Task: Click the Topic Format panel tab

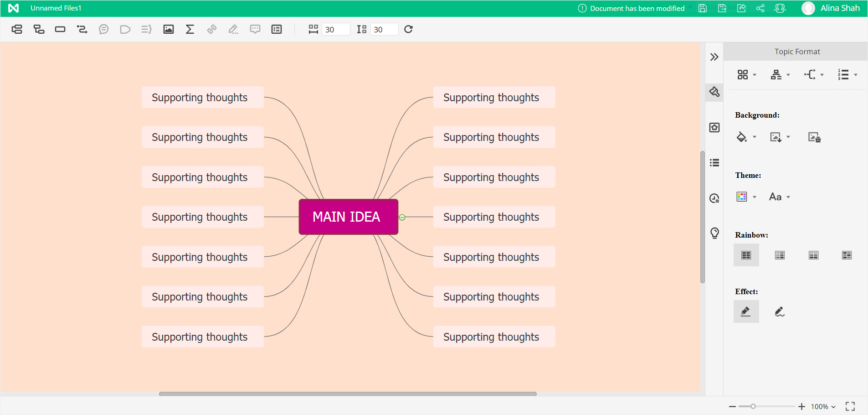Action: pos(797,52)
